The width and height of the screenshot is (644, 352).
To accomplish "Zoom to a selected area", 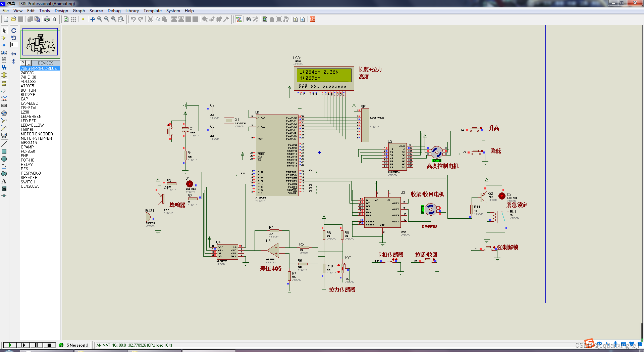I will tap(121, 19).
